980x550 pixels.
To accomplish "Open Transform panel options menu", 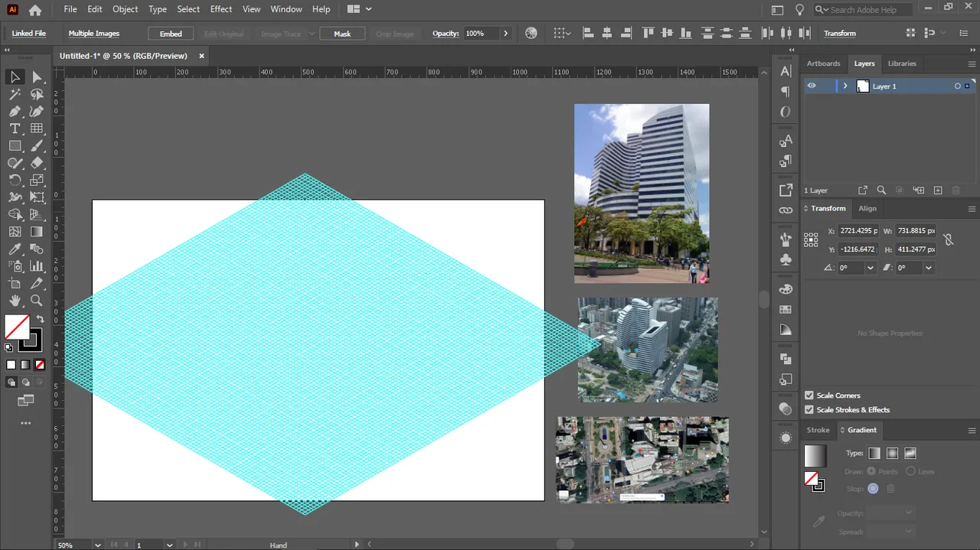I will [972, 209].
